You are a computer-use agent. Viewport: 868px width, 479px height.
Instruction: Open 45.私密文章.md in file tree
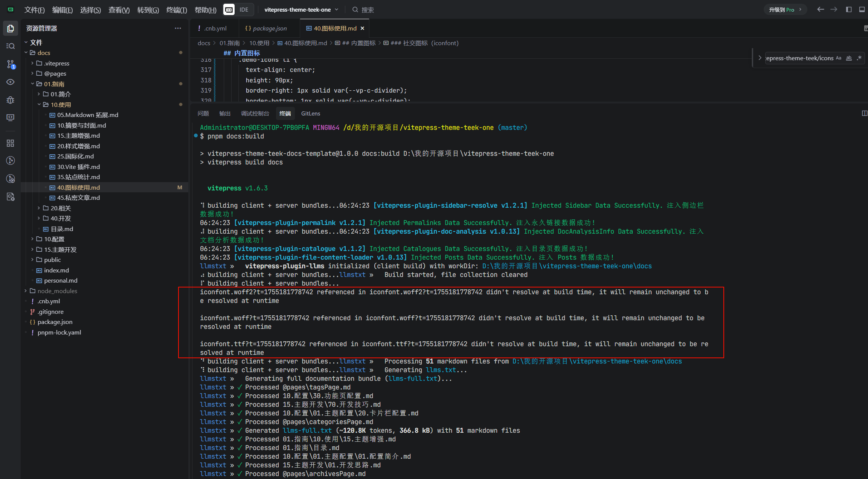[x=78, y=198]
